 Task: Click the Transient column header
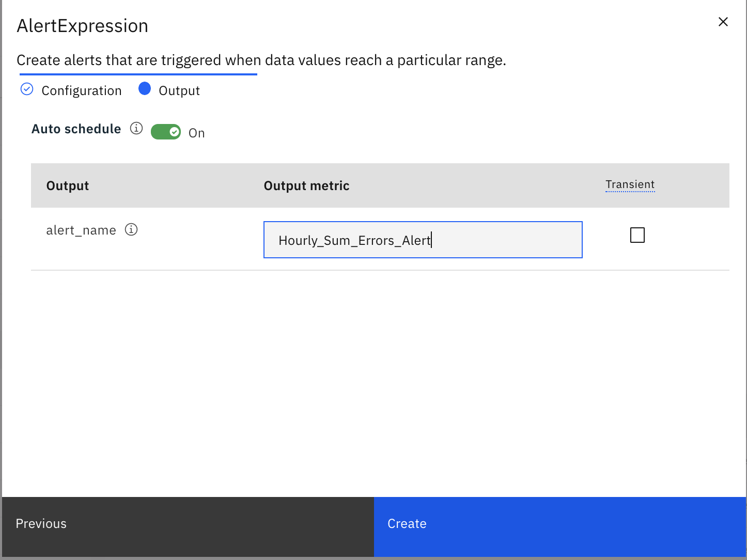630,184
